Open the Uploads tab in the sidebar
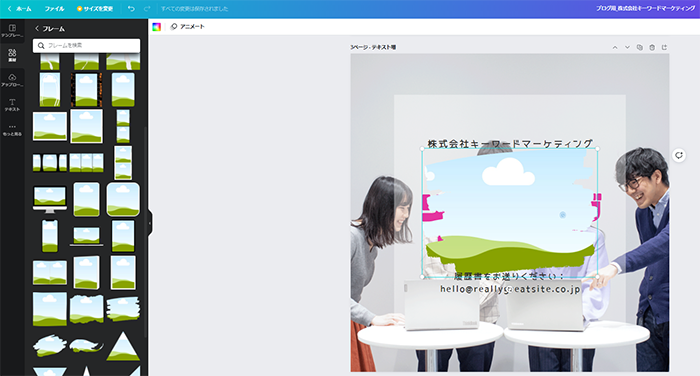The image size is (700, 376). [x=12, y=80]
